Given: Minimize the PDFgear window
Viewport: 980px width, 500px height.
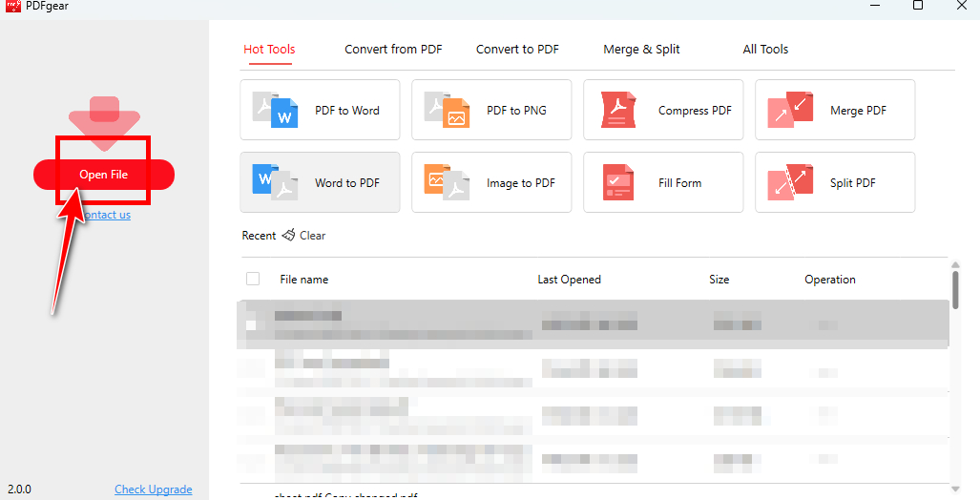Looking at the screenshot, I should pos(875,6).
